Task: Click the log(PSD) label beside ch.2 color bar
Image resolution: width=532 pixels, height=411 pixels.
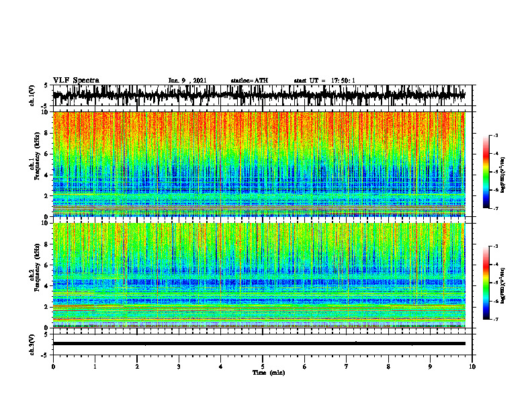Action: point(504,285)
